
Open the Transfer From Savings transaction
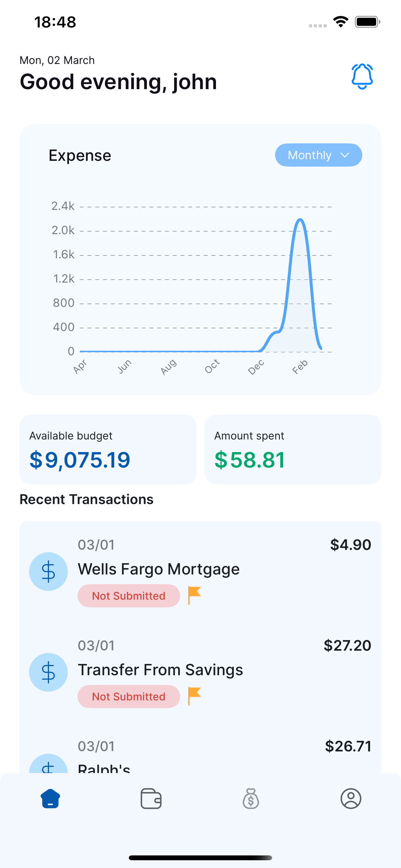[160, 670]
